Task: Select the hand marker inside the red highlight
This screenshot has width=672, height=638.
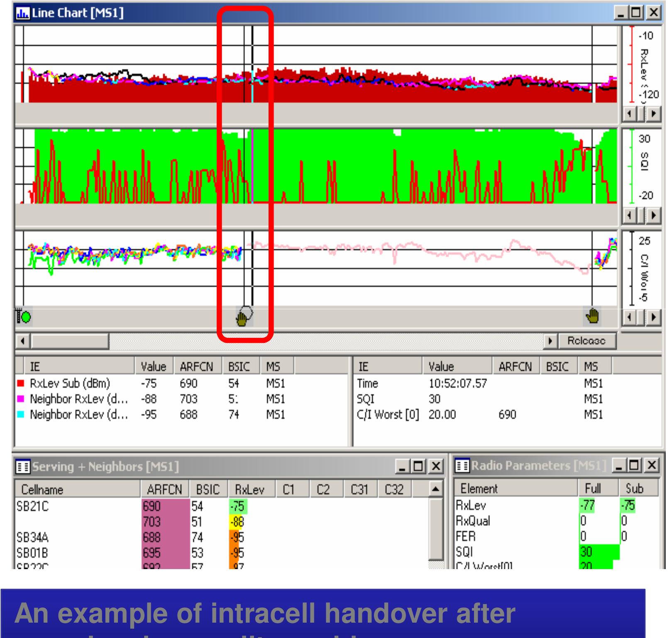Action: 242,318
